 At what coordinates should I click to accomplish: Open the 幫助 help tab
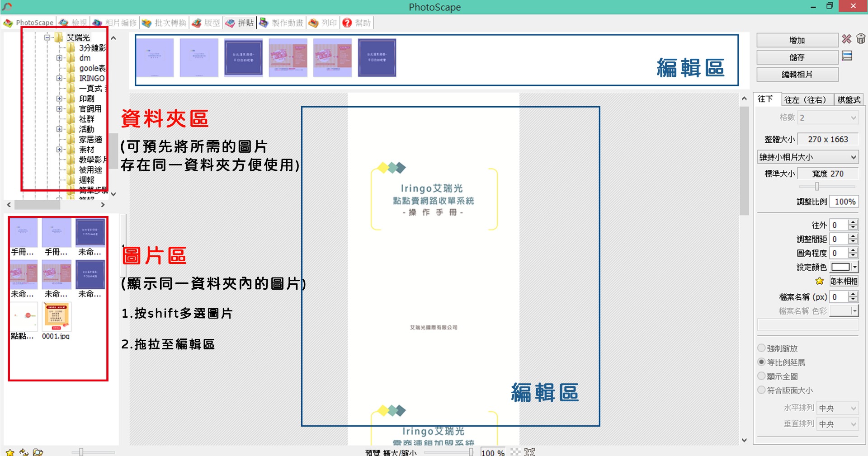(357, 23)
